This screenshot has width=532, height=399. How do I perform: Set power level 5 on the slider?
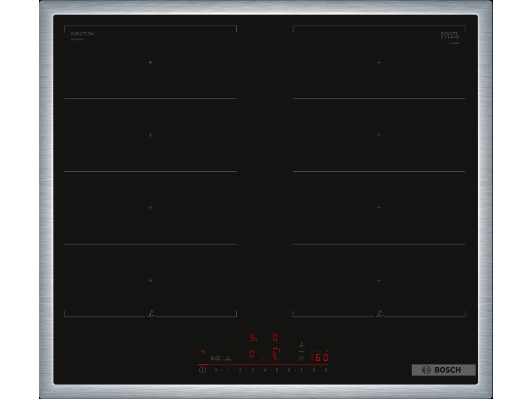(x=277, y=370)
